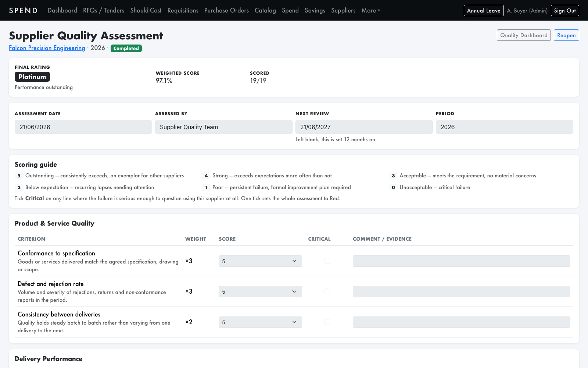Click the A. Buyer (Admin) user label
588x368 pixels.
point(527,11)
